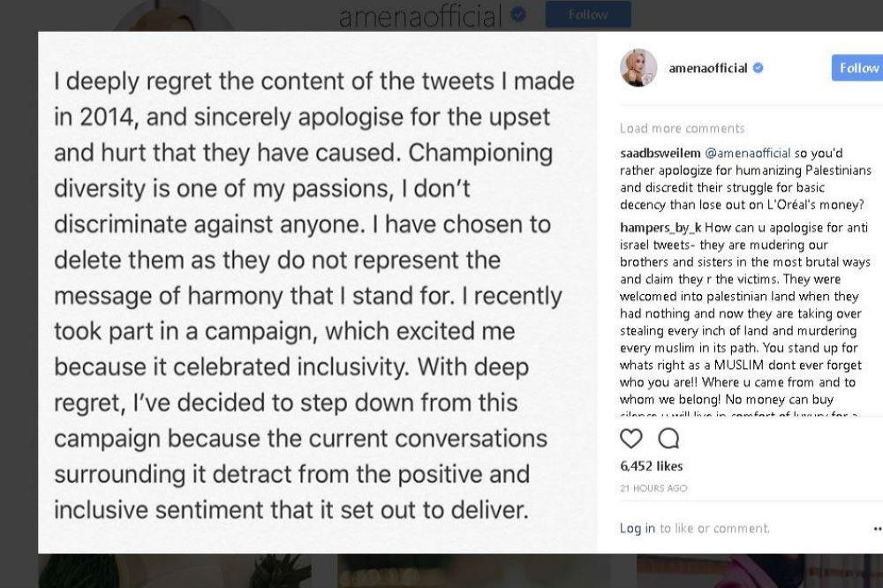Open comments with the speech bubble icon
This screenshot has height=588, width=883.
click(x=668, y=439)
